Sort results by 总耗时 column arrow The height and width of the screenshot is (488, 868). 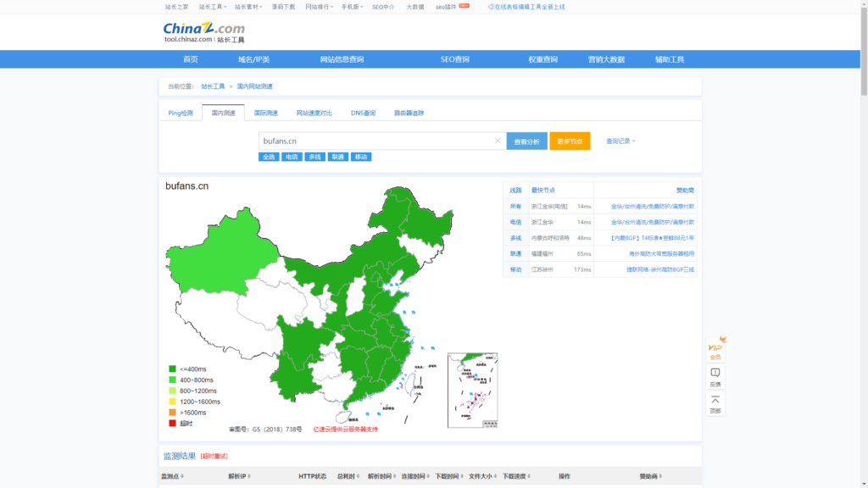358,477
